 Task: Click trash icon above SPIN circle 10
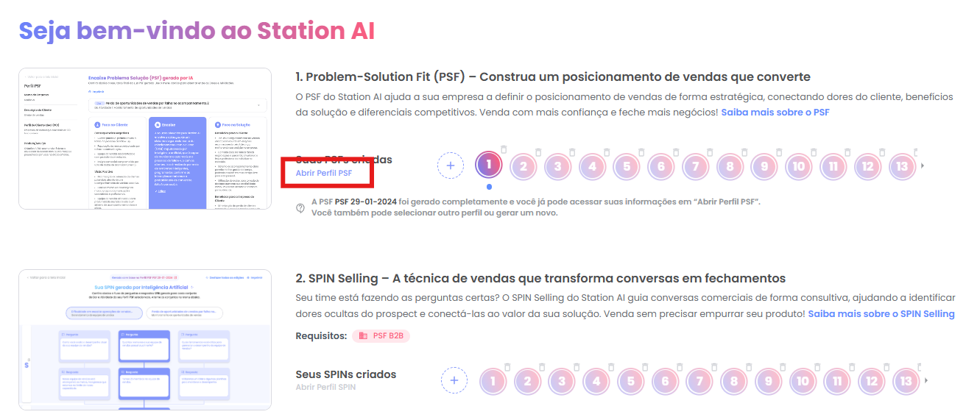point(817,366)
